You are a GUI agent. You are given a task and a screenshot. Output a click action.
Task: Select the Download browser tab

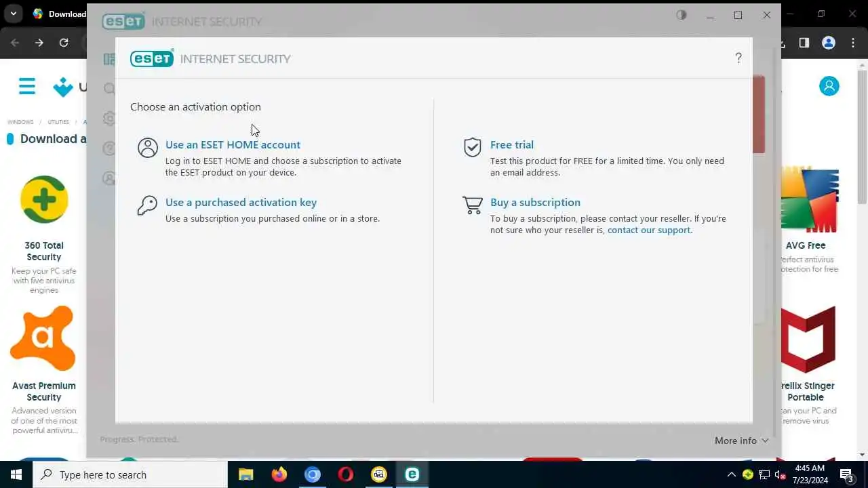59,14
